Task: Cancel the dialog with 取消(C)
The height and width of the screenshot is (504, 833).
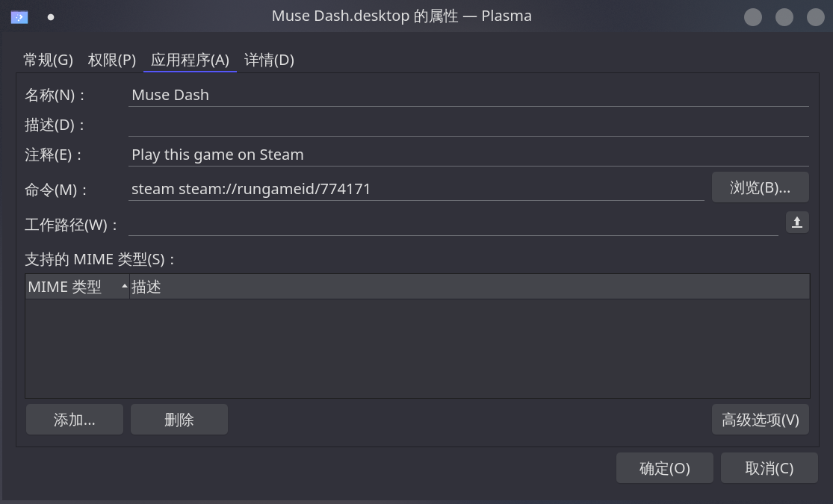Action: click(x=769, y=467)
